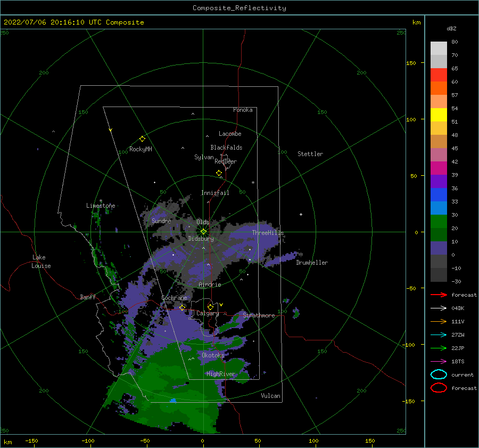Click the RedDeer city label
This screenshot has height=448, width=479.
(226, 161)
